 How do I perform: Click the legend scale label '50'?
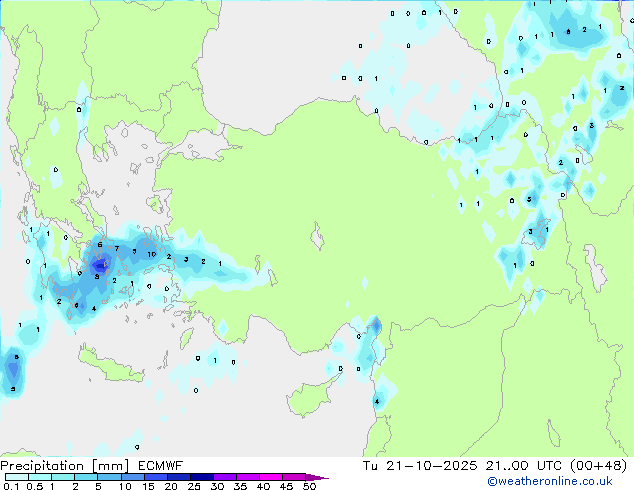[309, 486]
